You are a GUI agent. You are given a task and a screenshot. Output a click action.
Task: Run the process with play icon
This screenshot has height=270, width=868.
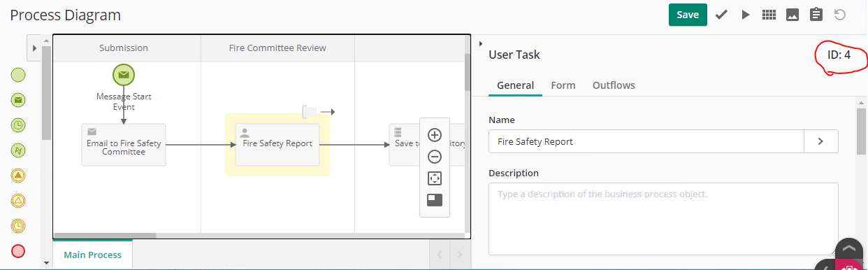click(x=746, y=15)
